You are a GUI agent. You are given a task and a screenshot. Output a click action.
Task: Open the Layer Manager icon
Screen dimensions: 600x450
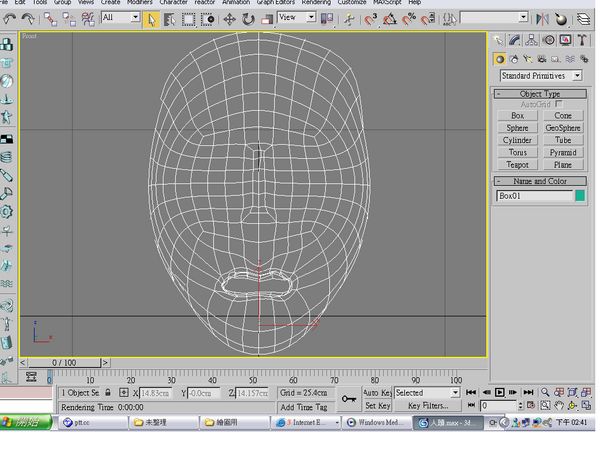pyautogui.click(x=583, y=19)
